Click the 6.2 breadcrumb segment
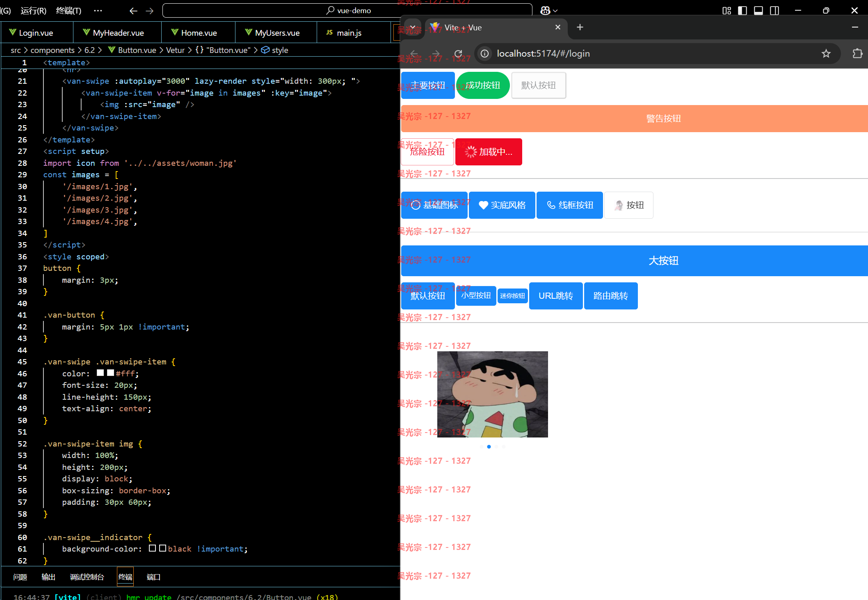The height and width of the screenshot is (600, 868). (x=89, y=50)
